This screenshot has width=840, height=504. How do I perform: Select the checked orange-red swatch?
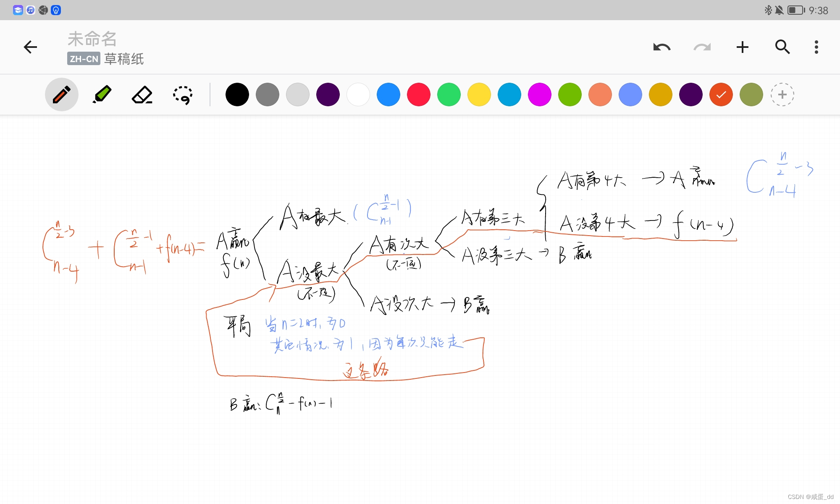click(x=721, y=94)
